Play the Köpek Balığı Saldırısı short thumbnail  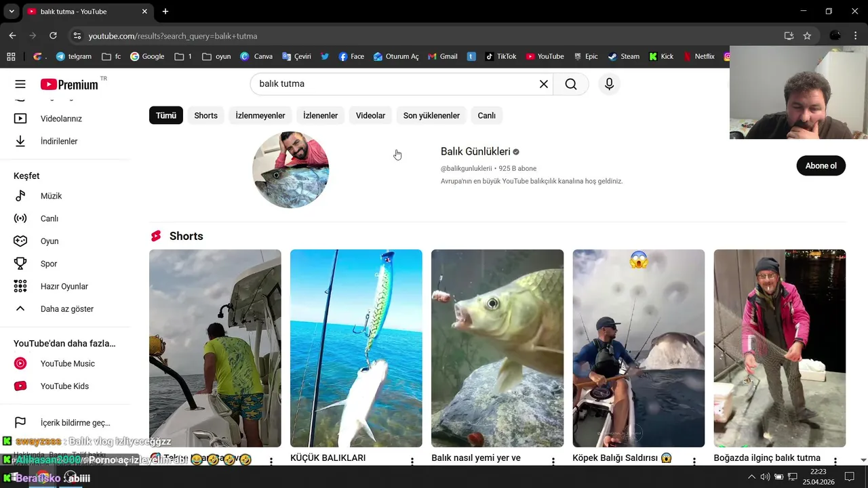(638, 348)
